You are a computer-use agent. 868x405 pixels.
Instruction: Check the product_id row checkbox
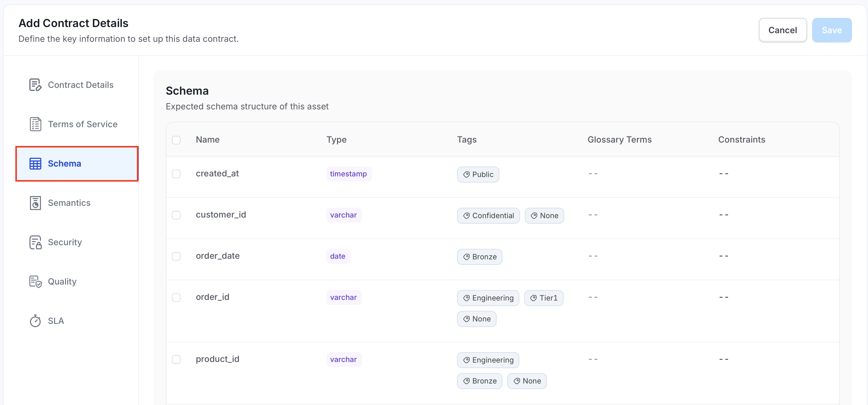point(176,359)
